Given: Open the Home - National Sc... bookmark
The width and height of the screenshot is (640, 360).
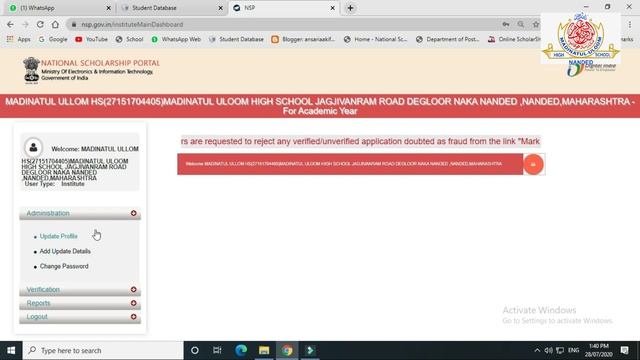Looking at the screenshot, I should click(x=376, y=39).
